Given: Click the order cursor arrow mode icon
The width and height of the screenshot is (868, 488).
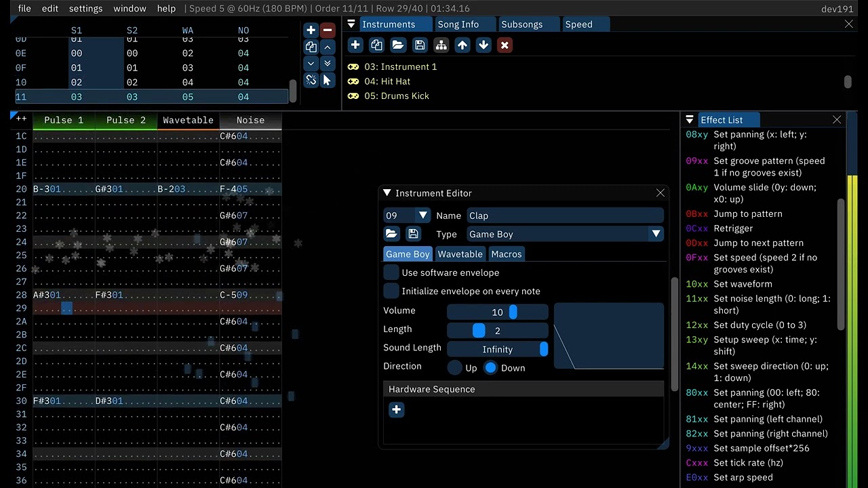Looking at the screenshot, I should coord(327,80).
